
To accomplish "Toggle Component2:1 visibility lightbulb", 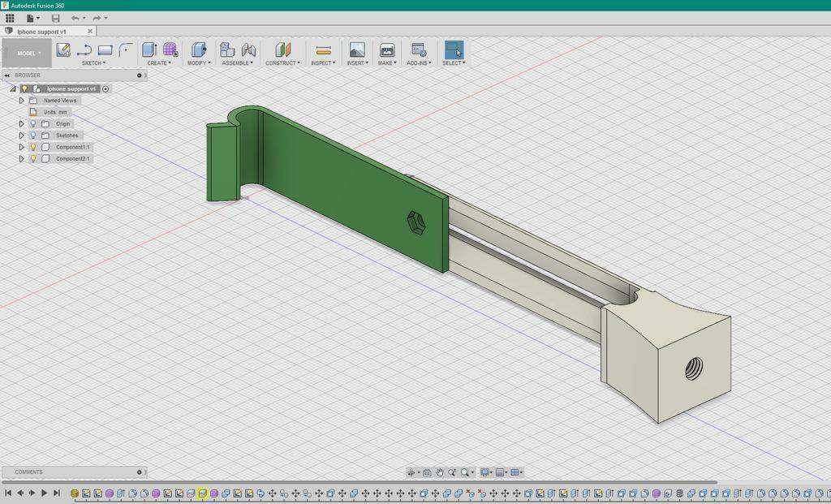I will (32, 158).
